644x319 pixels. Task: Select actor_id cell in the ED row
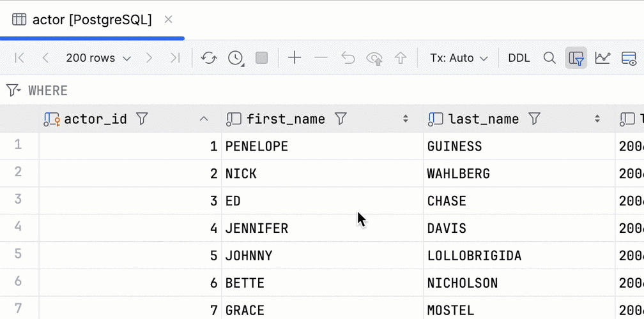(x=130, y=201)
